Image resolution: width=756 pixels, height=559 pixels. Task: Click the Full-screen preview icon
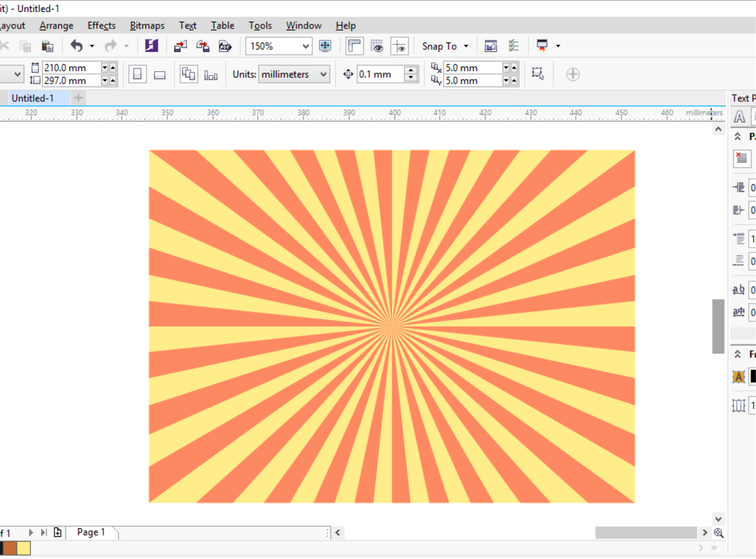pyautogui.click(x=325, y=46)
